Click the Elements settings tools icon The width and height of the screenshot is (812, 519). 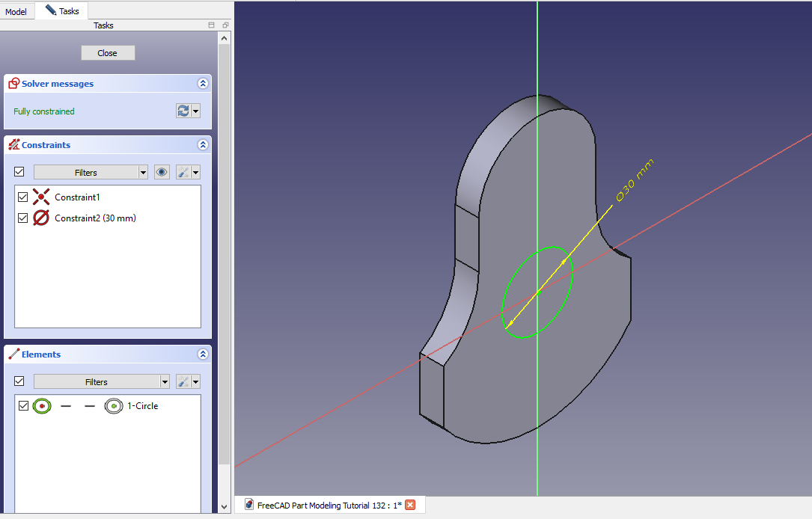pos(183,381)
